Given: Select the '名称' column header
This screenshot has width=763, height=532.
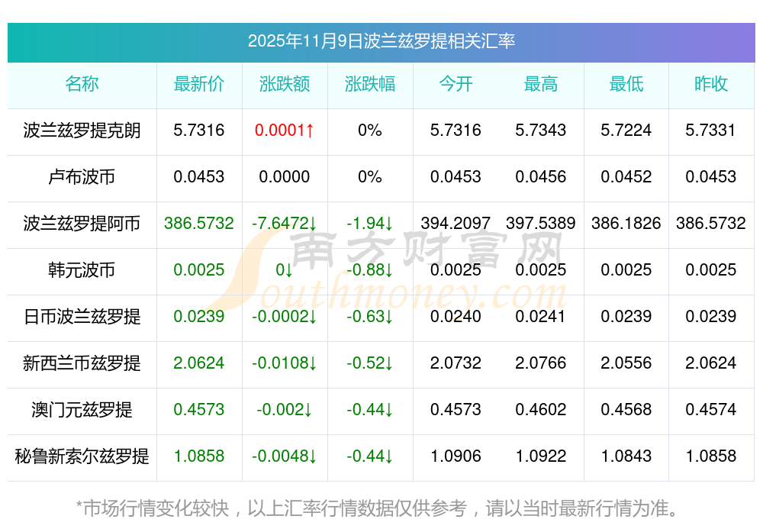Looking at the screenshot, I should coord(82,84).
